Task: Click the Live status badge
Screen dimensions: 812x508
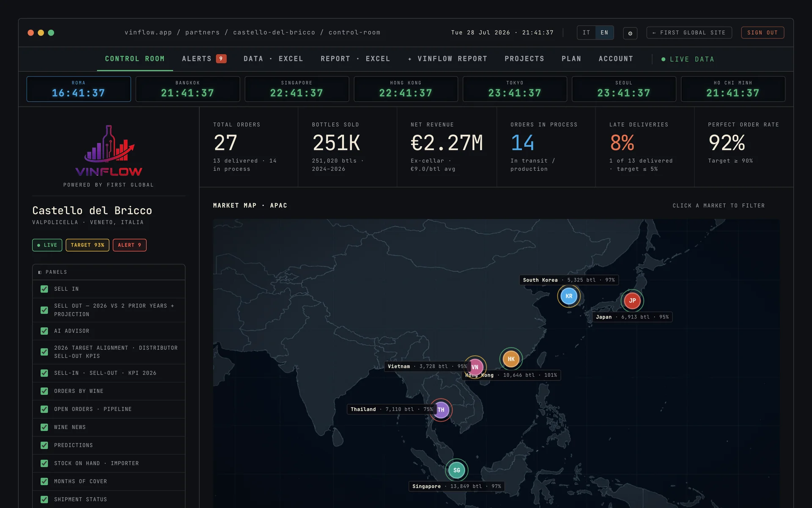Action: pyautogui.click(x=47, y=245)
